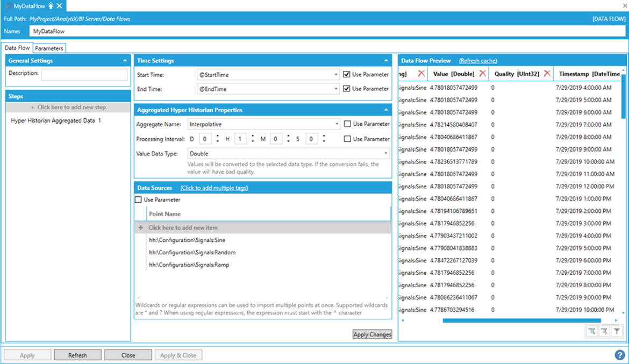Click the plus icon to add new item

pos(141,227)
